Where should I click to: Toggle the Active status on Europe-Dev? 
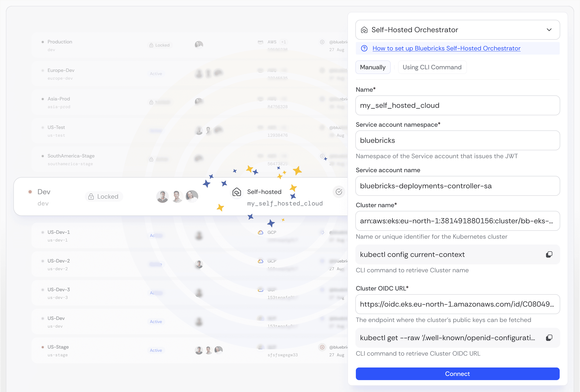pos(156,73)
